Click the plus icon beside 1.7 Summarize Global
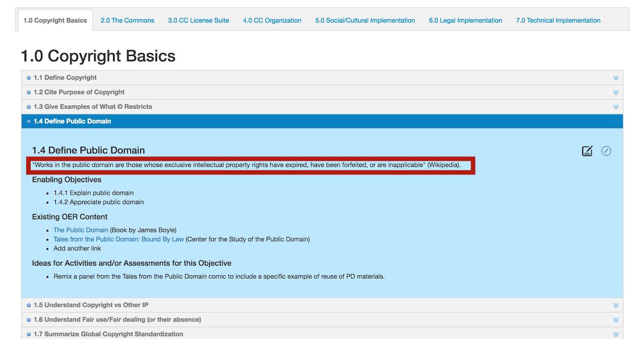Screen dimensions: 644x339 tap(29, 334)
